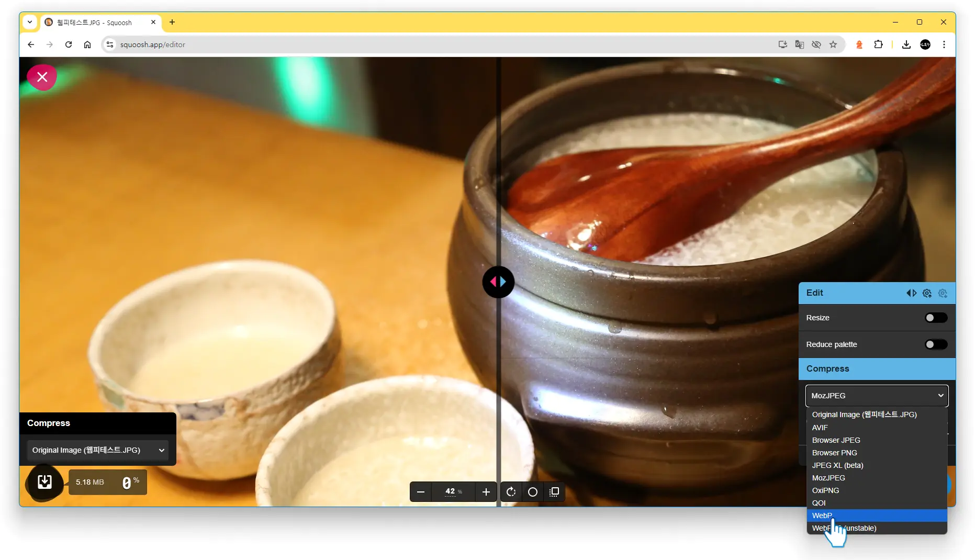This screenshot has height=560, width=975.
Task: Enable the Reduce palette toggle
Action: pyautogui.click(x=936, y=344)
